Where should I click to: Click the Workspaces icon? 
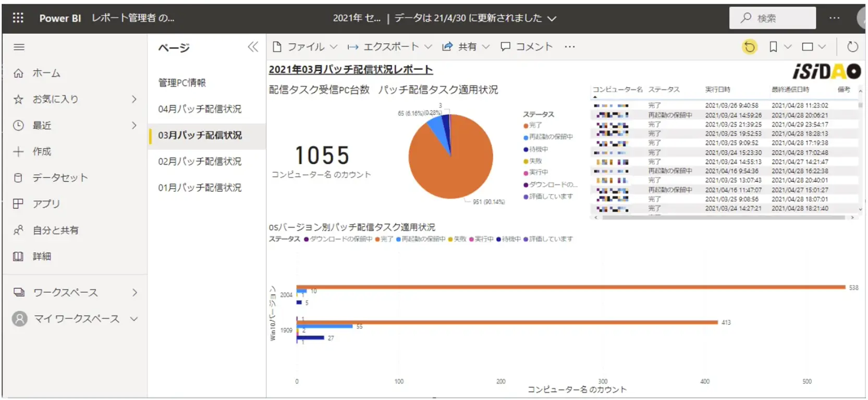click(19, 292)
